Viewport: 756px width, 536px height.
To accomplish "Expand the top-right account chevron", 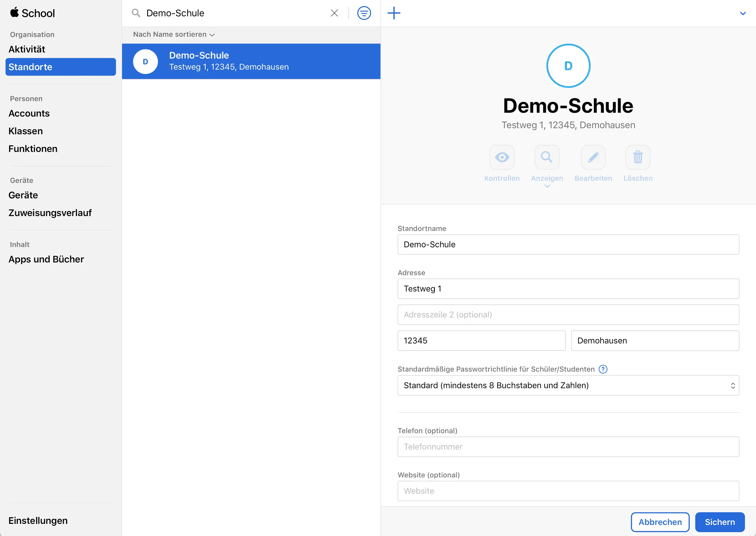I will pos(743,14).
